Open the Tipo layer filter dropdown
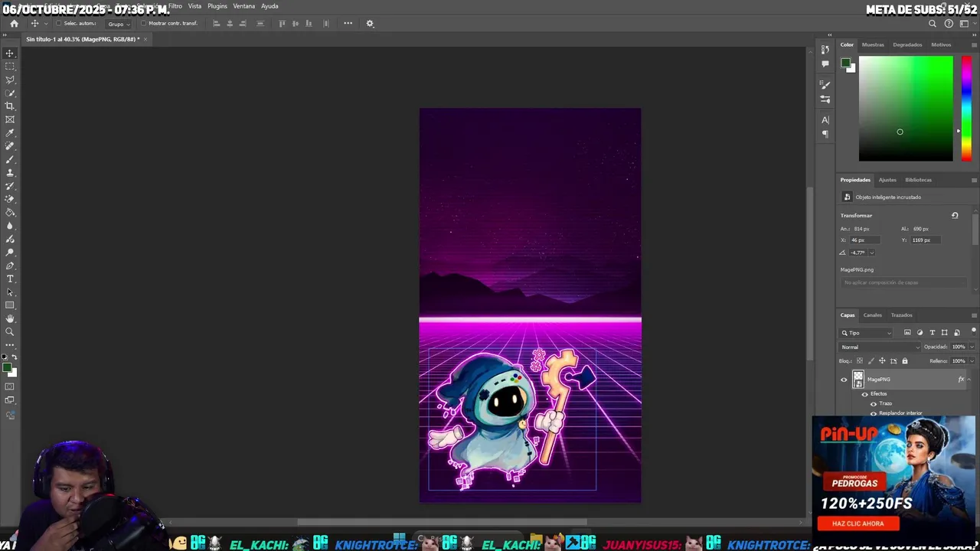Screen dimensions: 980x551 [866, 333]
